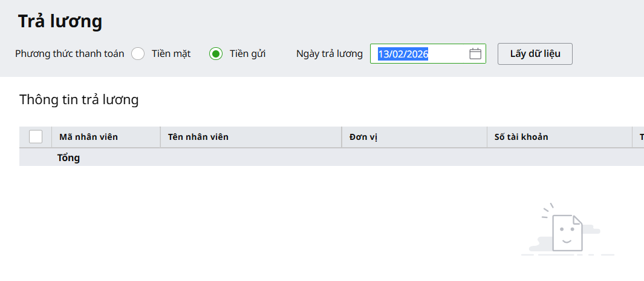Click the Tiền mặt option label text

(x=171, y=54)
